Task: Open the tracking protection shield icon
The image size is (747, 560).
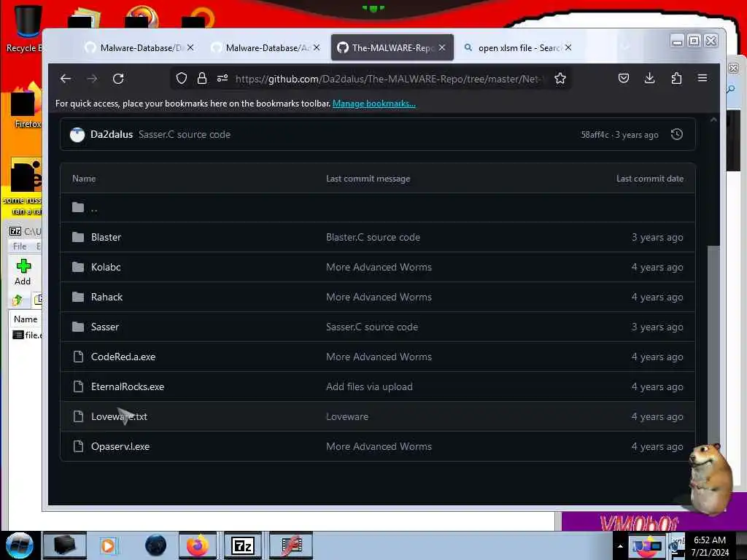Action: tap(182, 78)
